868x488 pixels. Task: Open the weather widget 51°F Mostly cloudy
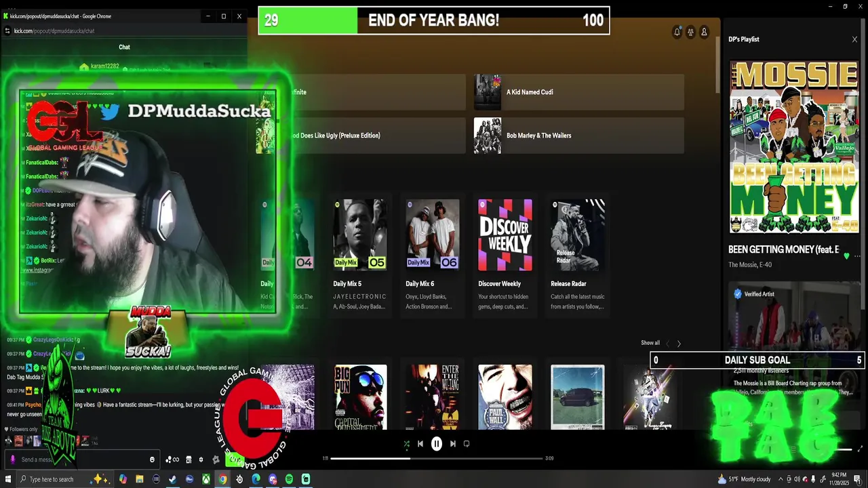[x=744, y=479]
